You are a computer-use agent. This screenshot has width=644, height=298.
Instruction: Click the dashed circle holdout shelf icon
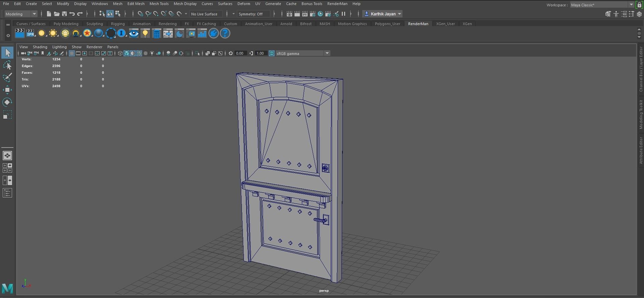[x=111, y=33]
